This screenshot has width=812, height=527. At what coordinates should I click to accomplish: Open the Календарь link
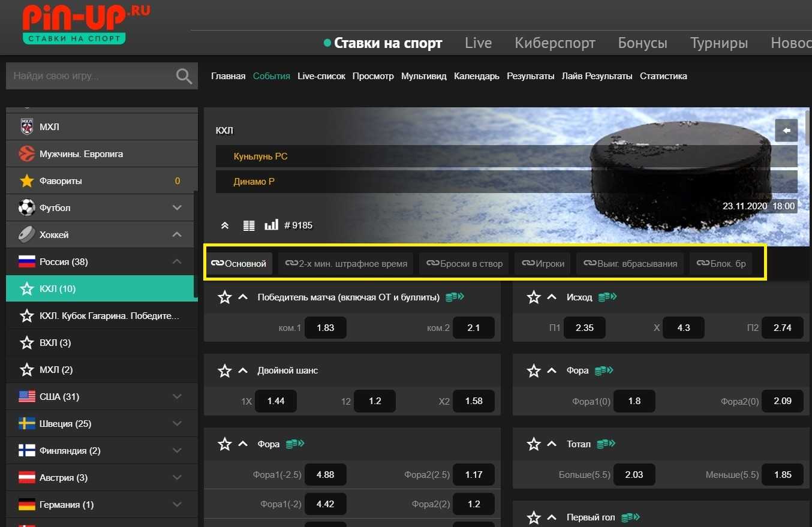pos(476,76)
